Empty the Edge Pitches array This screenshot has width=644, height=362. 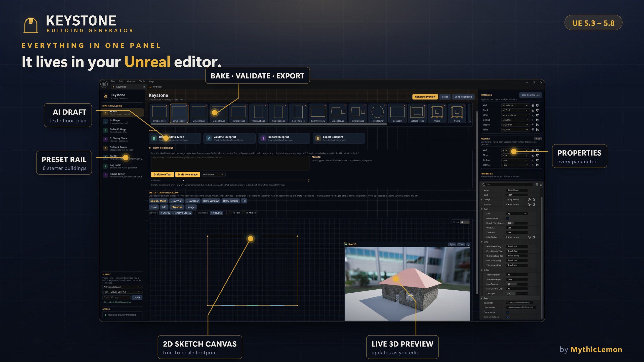tap(534, 237)
